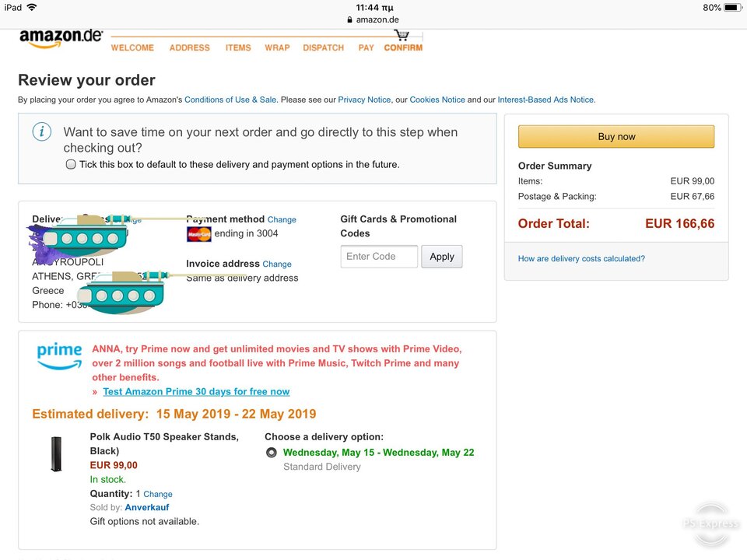Tap the shopping cart icon in progress bar
This screenshot has height=560, width=747.
[x=402, y=35]
